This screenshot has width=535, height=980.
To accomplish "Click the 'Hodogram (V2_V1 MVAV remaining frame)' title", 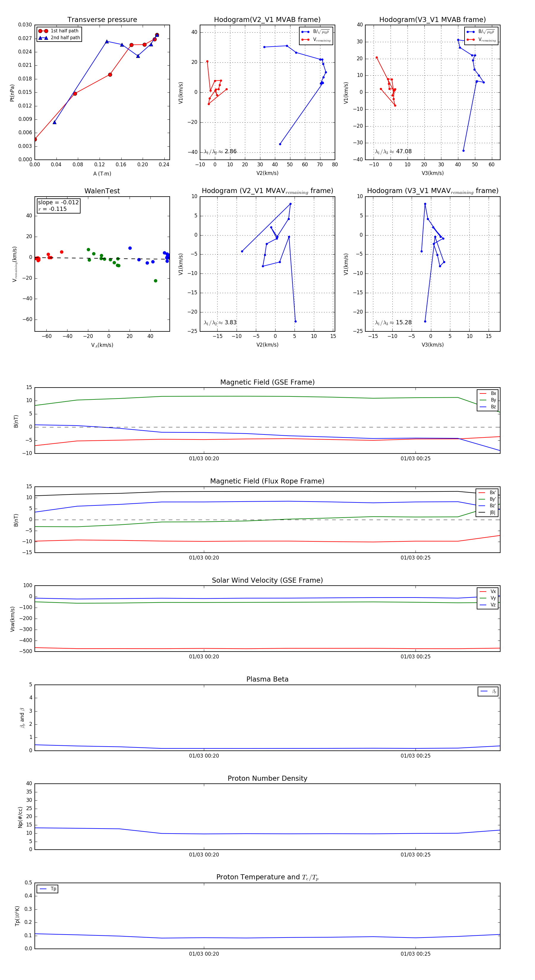I will point(267,191).
